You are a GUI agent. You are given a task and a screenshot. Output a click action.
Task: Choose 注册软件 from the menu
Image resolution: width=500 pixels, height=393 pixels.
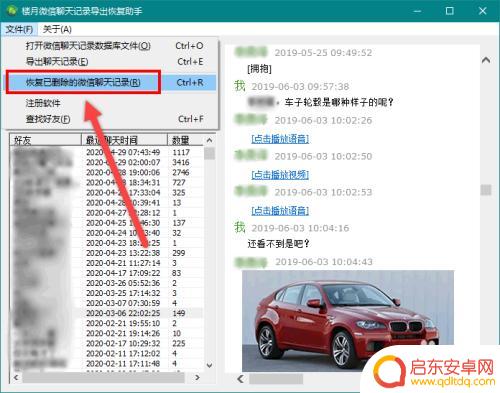coord(111,103)
